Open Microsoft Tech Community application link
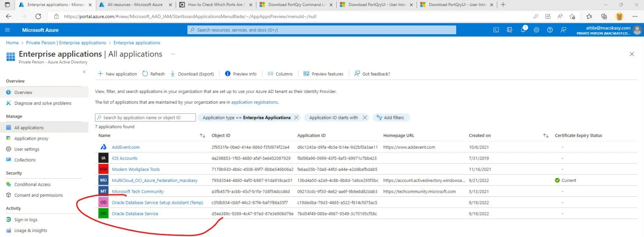 pos(138,191)
